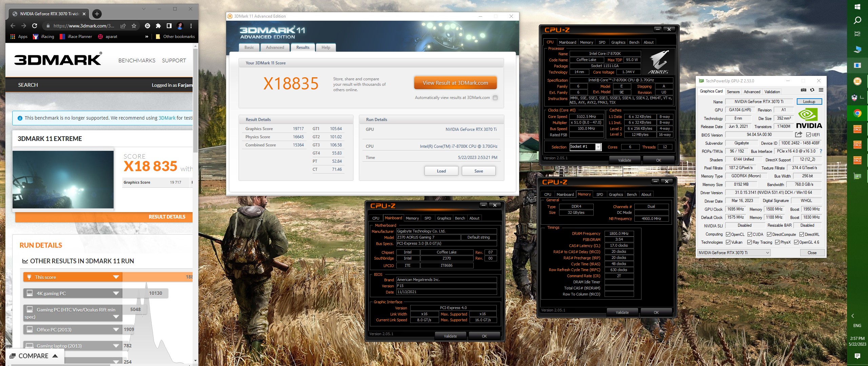Open Task View on the taskbar
Image resolution: width=868 pixels, height=366 pixels.
click(857, 34)
